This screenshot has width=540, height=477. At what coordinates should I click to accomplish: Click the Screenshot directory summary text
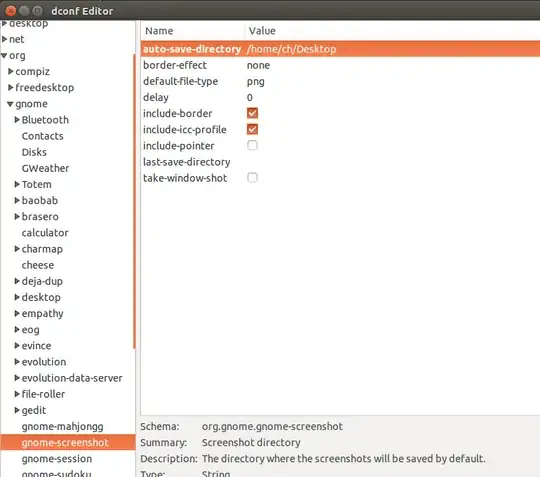coord(251,443)
